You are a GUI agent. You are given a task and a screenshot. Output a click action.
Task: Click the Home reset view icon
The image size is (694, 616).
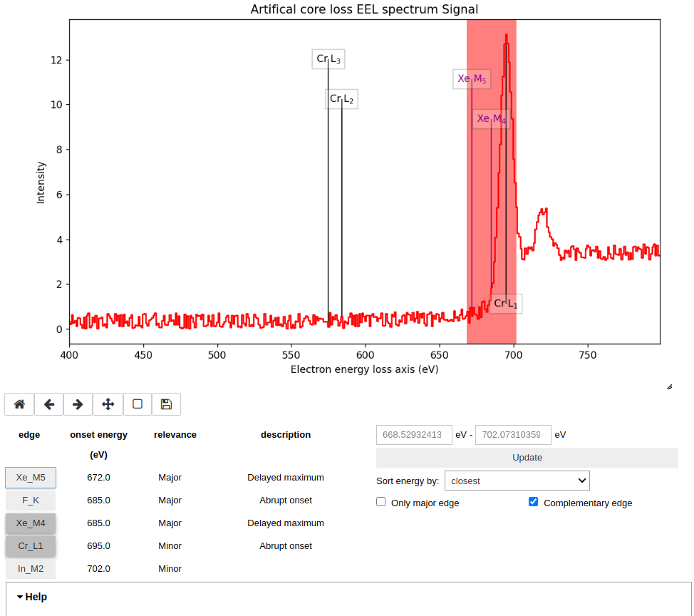tap(19, 404)
